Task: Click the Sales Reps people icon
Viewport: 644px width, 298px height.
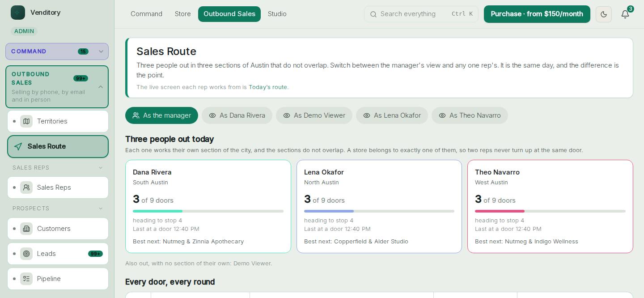Action: pos(26,187)
